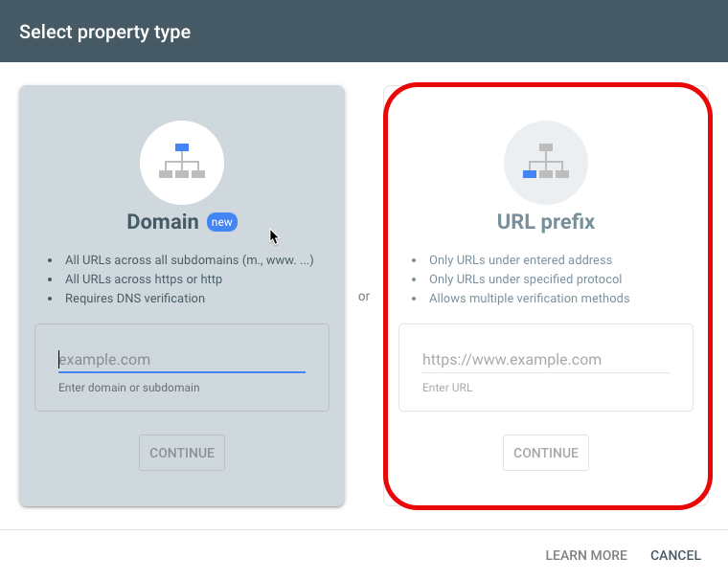This screenshot has height=580, width=728.
Task: Click the "Enter domain or subdomain" helper text
Action: pyautogui.click(x=129, y=388)
